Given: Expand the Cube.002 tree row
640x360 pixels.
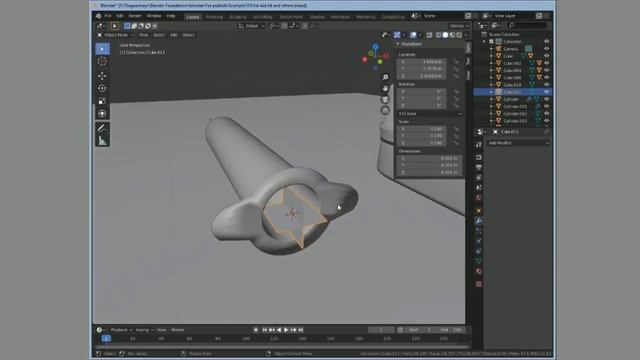Looking at the screenshot, I should point(491,63).
